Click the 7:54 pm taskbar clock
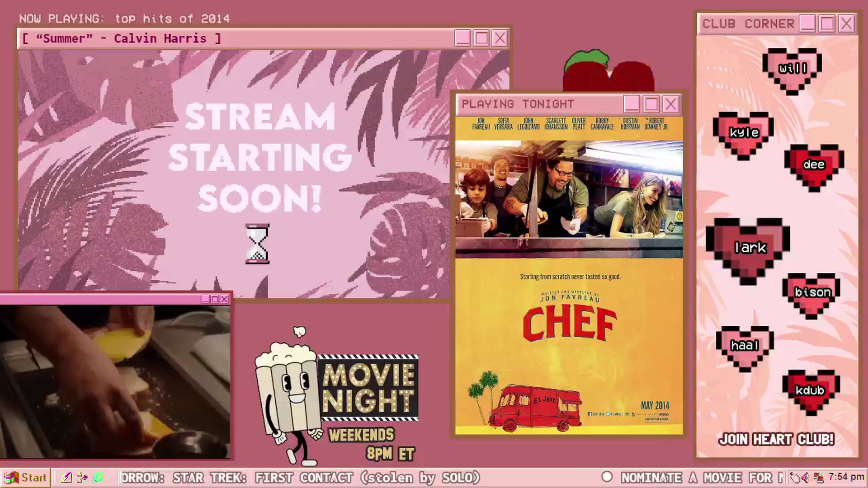 [x=846, y=477]
